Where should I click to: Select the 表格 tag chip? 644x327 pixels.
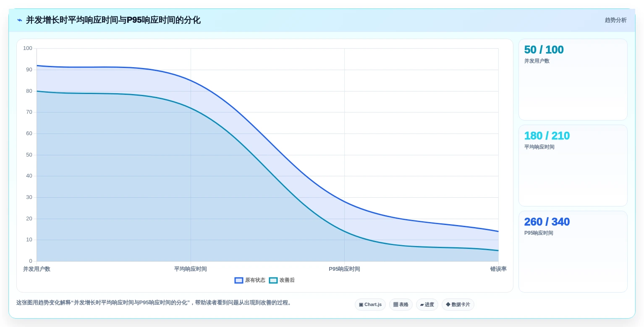(401, 304)
